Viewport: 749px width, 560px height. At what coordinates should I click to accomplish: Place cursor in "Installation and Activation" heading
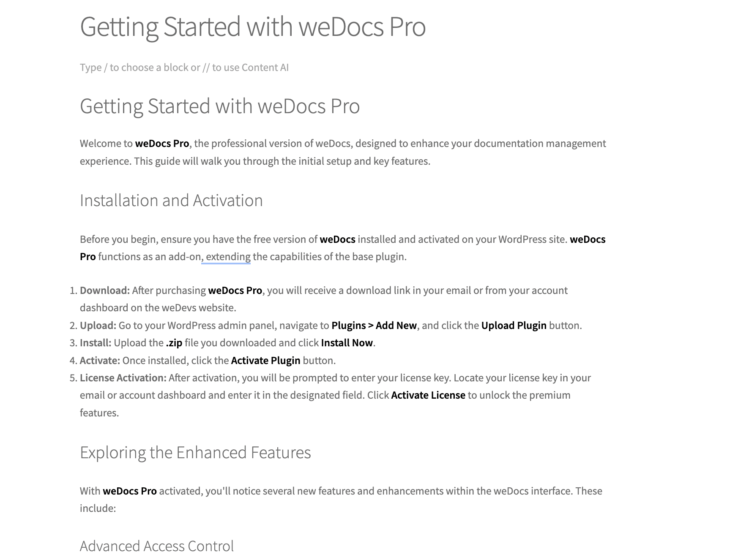(171, 201)
